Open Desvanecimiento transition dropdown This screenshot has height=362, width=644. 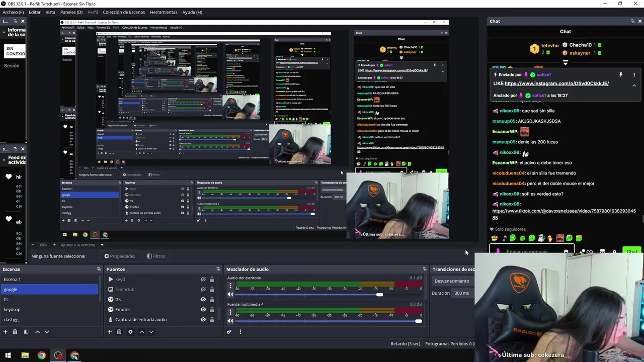[453, 281]
